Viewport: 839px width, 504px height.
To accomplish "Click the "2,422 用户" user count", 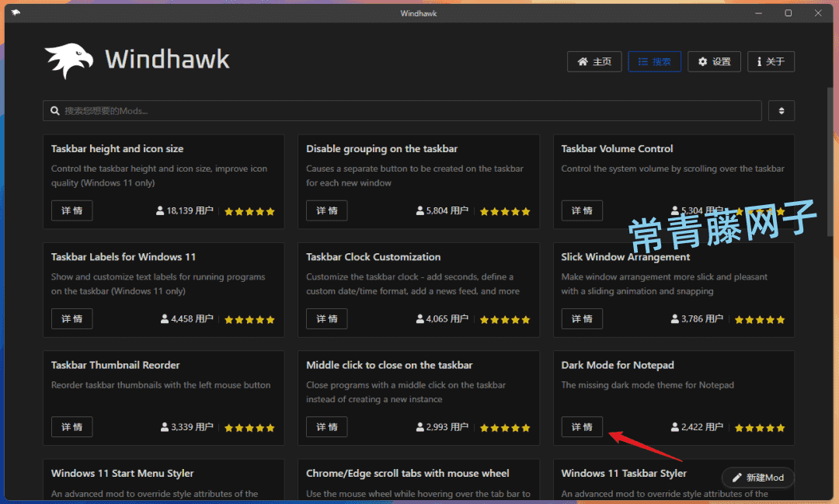I will [697, 427].
